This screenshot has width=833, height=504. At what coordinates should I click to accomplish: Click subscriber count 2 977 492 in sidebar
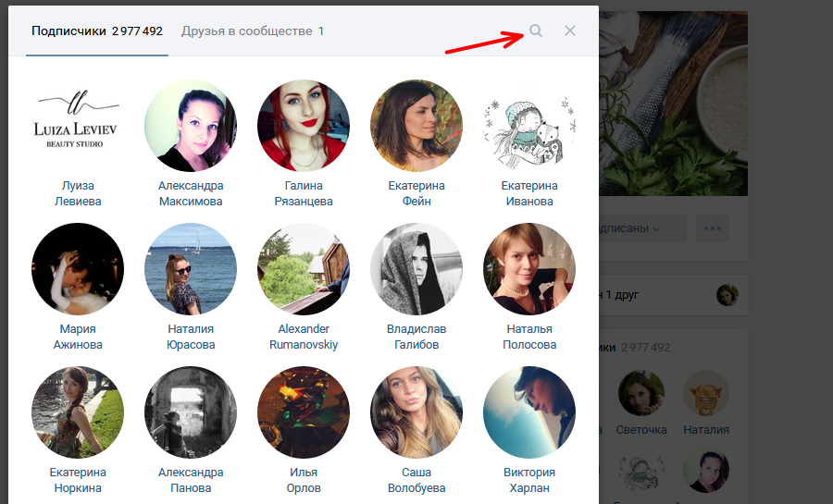(645, 348)
